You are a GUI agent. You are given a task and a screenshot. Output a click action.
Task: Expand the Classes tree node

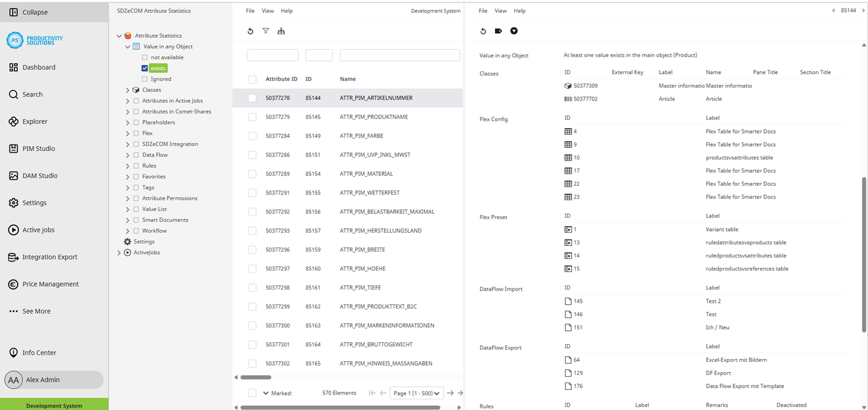click(x=127, y=89)
